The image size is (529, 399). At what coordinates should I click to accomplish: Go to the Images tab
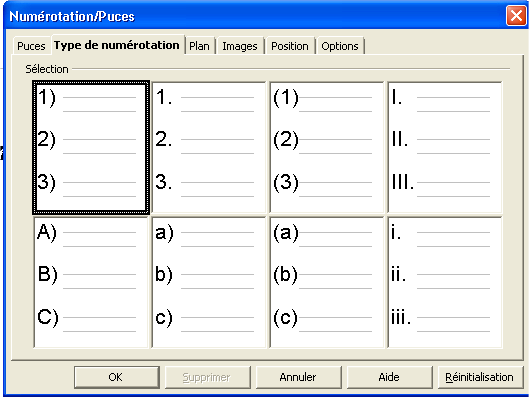pos(240,46)
